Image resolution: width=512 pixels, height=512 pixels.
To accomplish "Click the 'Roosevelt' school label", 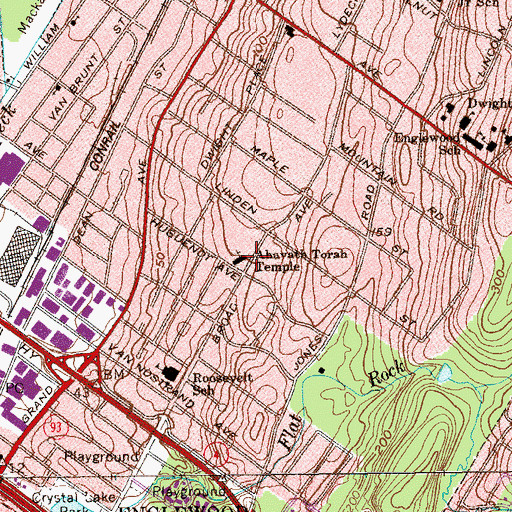I will [x=223, y=378].
